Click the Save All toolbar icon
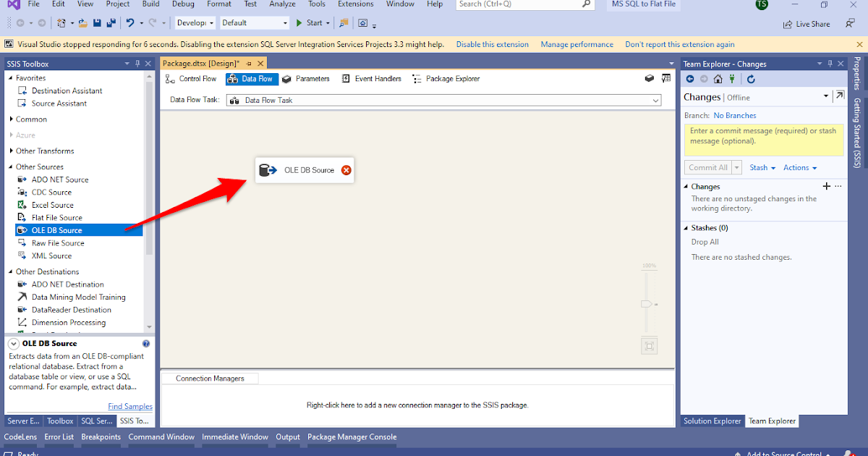This screenshot has height=456, width=868. click(x=111, y=23)
